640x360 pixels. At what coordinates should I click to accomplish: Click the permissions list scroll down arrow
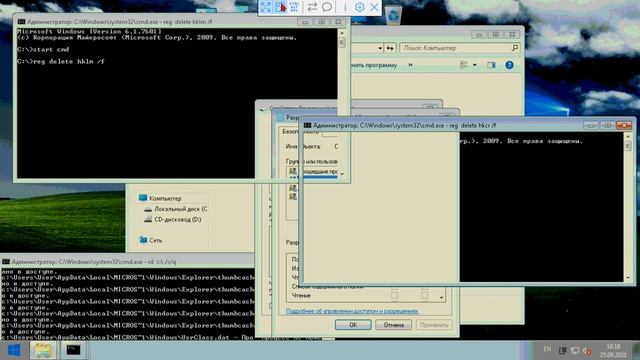click(x=441, y=298)
